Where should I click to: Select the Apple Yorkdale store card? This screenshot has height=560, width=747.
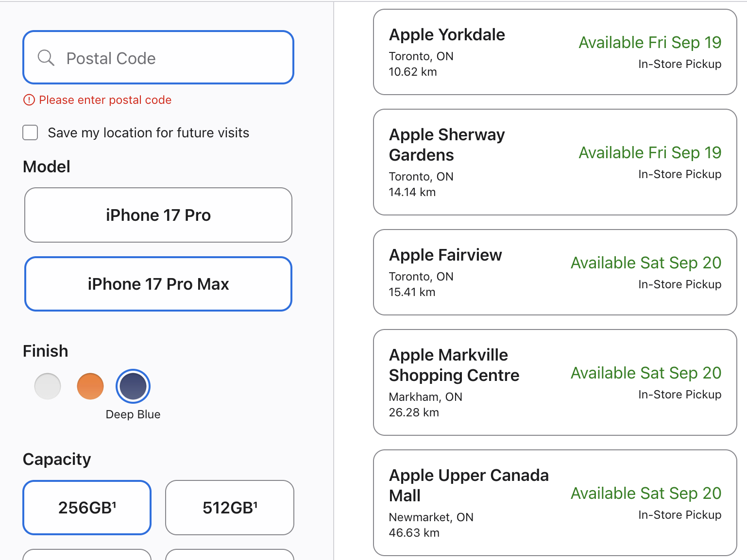pos(555,52)
